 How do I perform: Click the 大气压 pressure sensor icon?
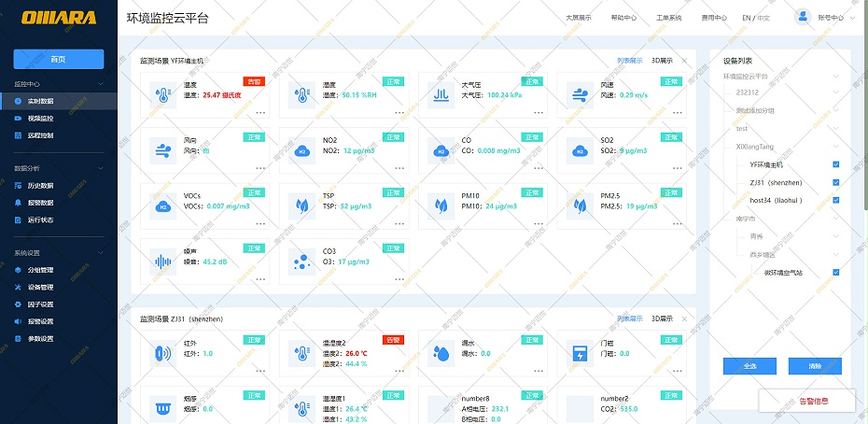[440, 94]
